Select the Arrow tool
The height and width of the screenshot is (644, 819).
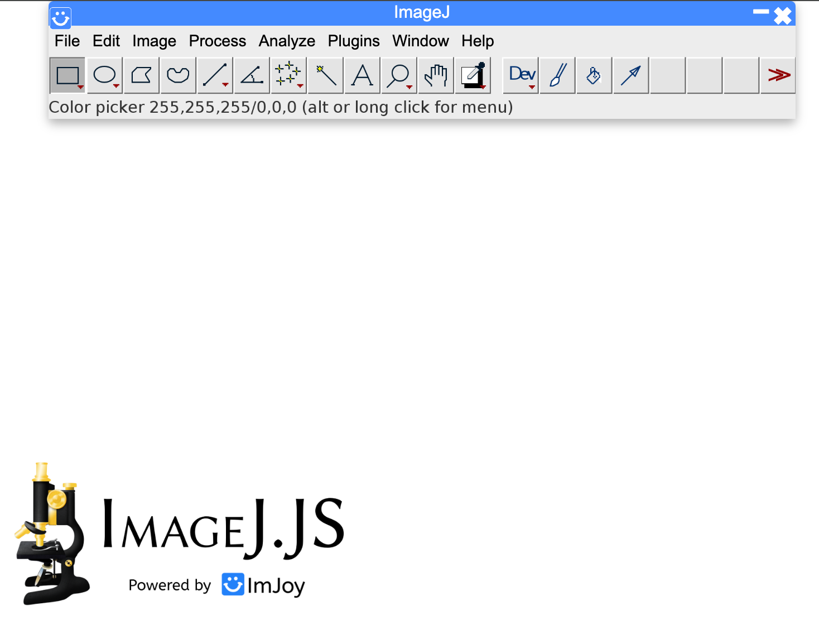(x=632, y=75)
